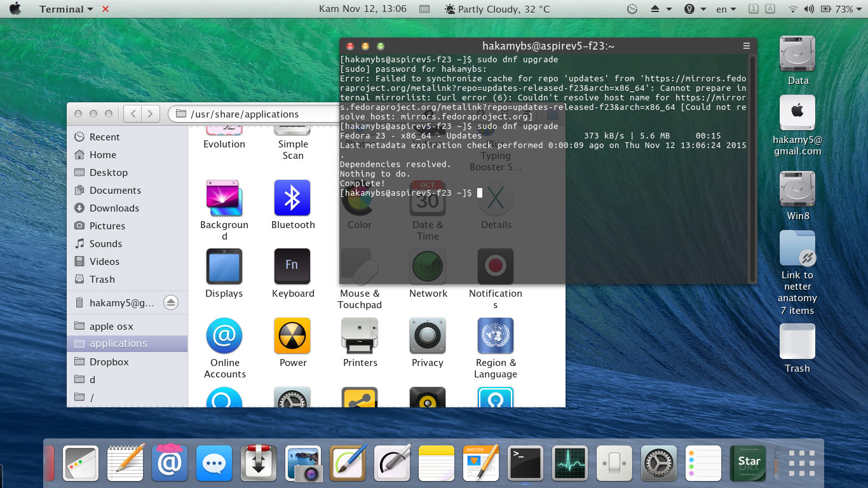
Task: Open the Region & Language icon
Action: [x=496, y=335]
